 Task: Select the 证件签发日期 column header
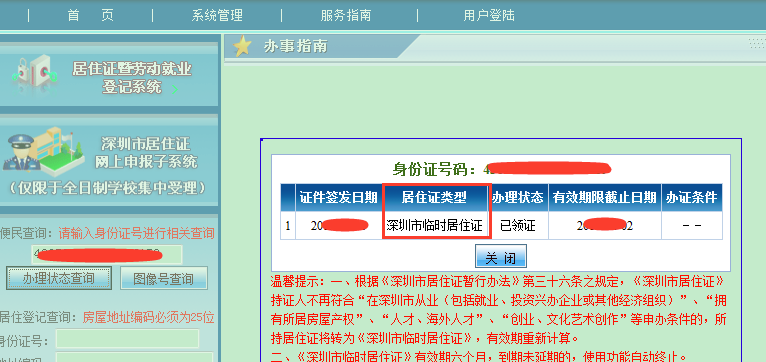[339, 197]
